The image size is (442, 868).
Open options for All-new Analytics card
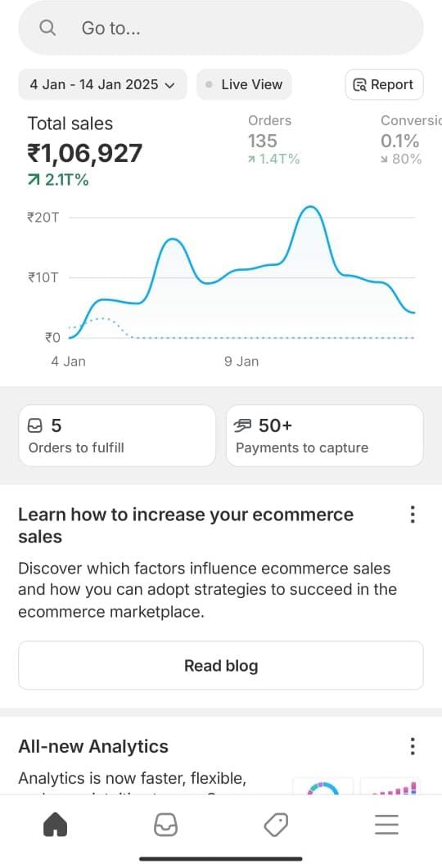(412, 746)
